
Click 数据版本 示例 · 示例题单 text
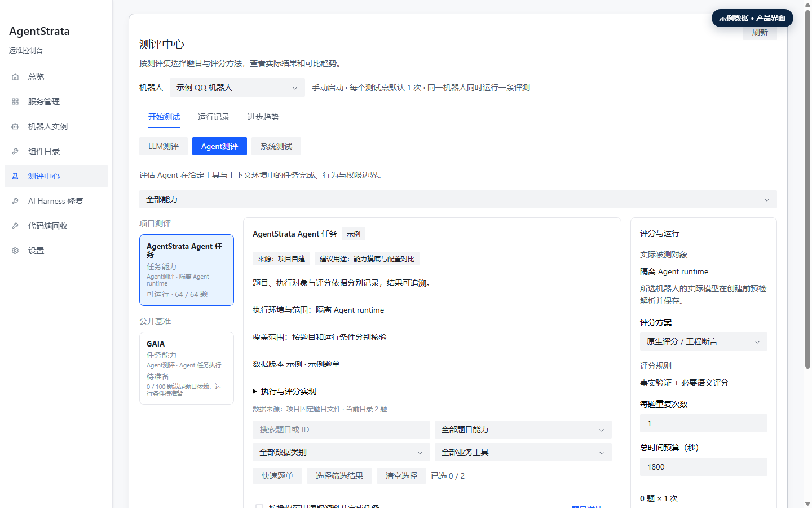click(x=296, y=364)
